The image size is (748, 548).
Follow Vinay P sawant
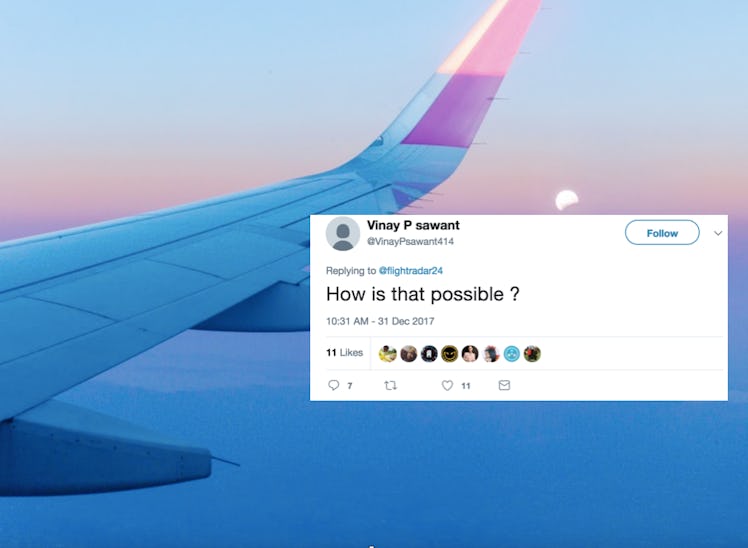pos(662,233)
